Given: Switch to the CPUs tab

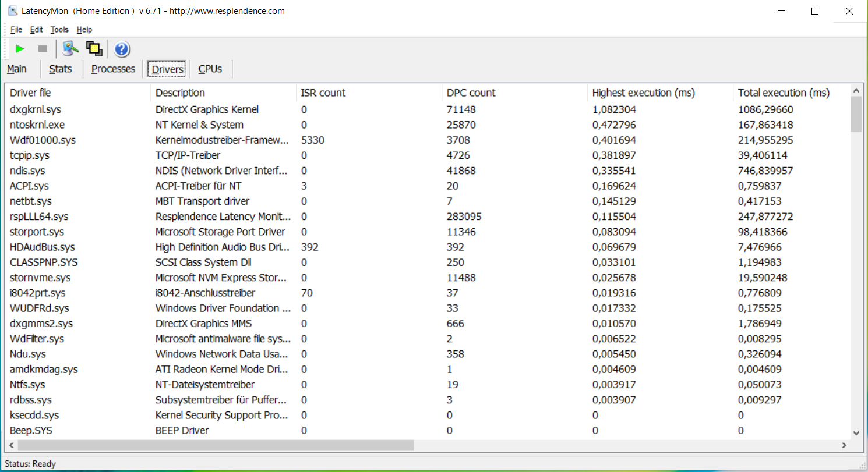Looking at the screenshot, I should 210,69.
